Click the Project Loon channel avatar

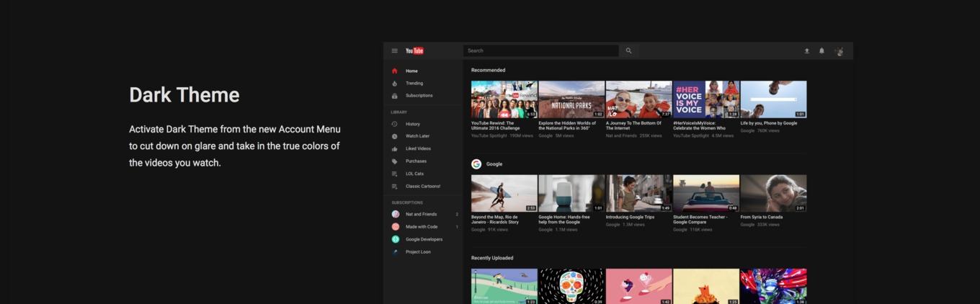pyautogui.click(x=396, y=252)
